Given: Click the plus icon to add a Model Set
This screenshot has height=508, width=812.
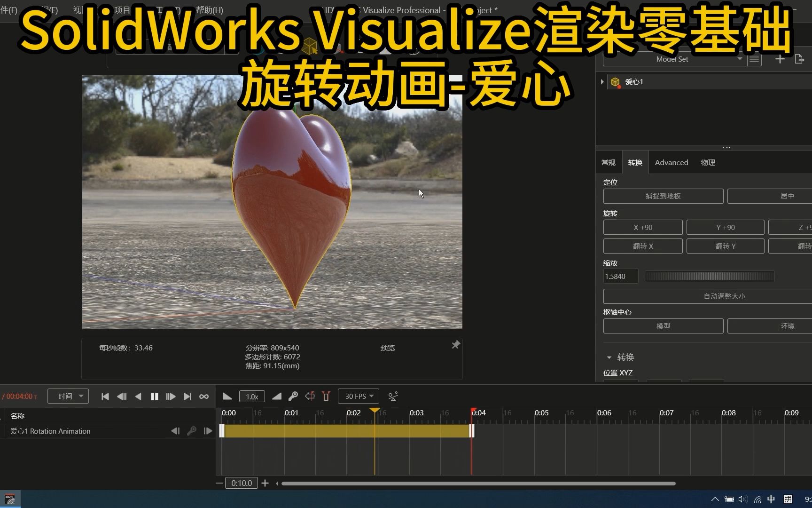Looking at the screenshot, I should (x=780, y=59).
